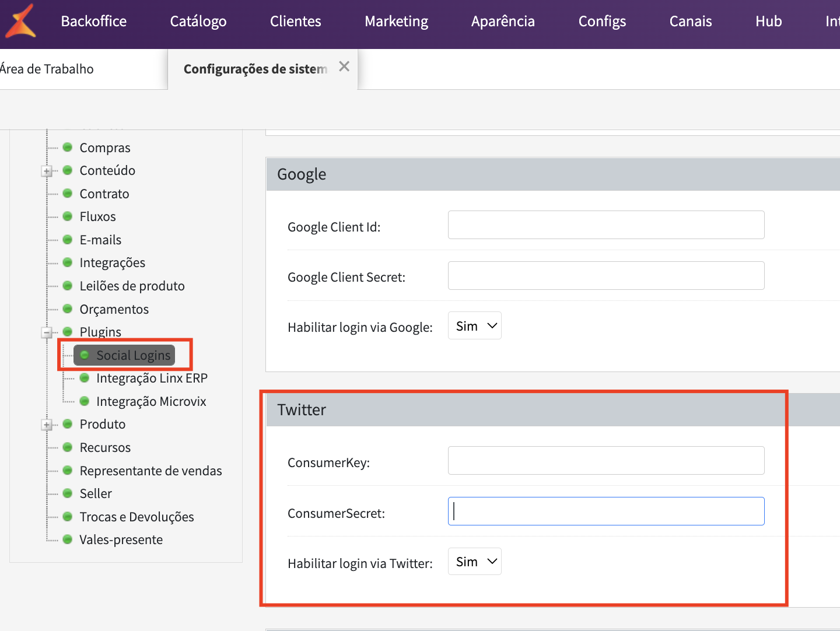Select Trocas e Devoluções tree item
This screenshot has height=631, width=840.
pos(136,517)
